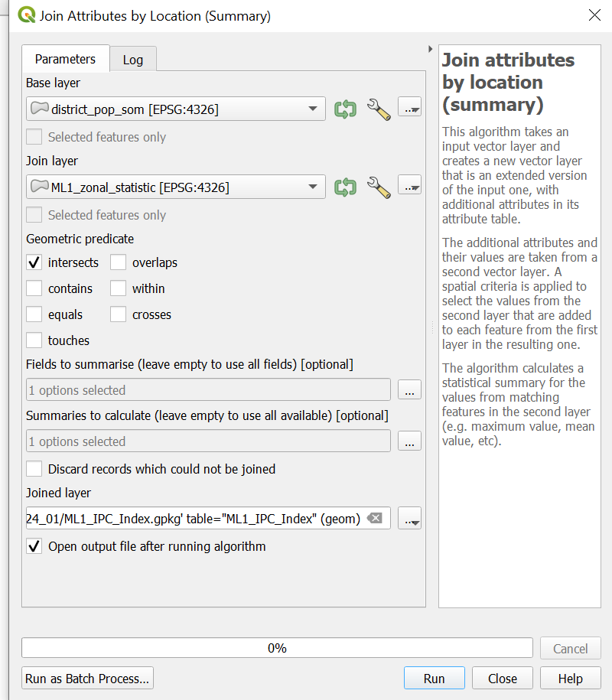Viewport: 612px width, 700px height.
Task: Click the browse button next to Base layer
Action: coord(410,109)
